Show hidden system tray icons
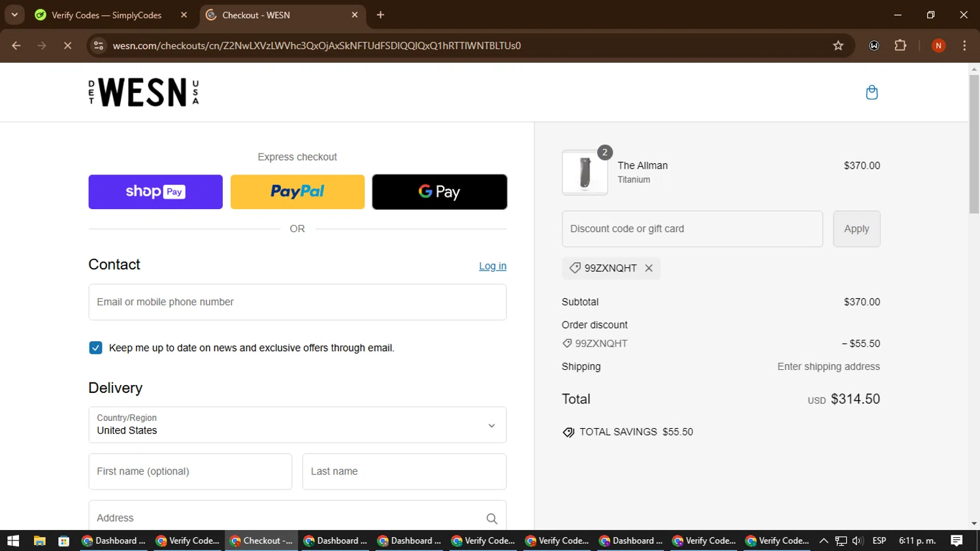Screen dimensions: 980x551 (823, 541)
